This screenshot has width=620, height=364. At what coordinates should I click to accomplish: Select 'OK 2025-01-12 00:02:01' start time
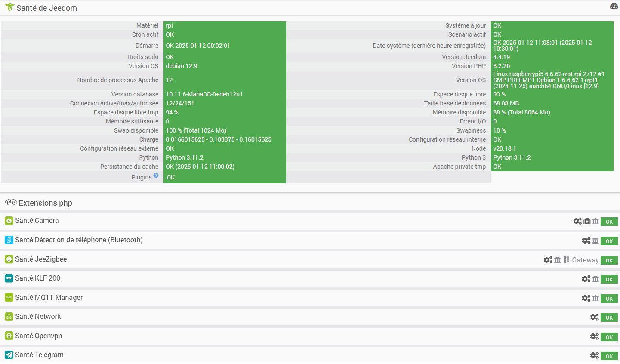[x=198, y=46]
